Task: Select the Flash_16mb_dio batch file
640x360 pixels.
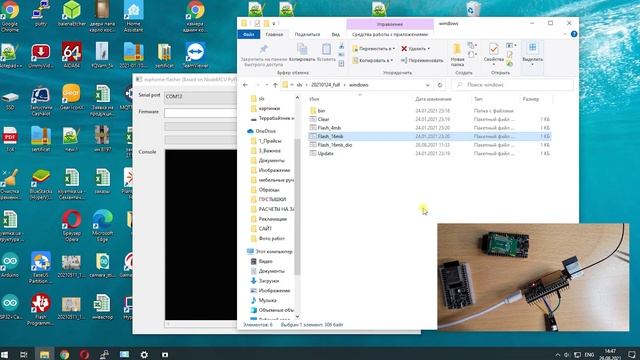Action: [335, 145]
